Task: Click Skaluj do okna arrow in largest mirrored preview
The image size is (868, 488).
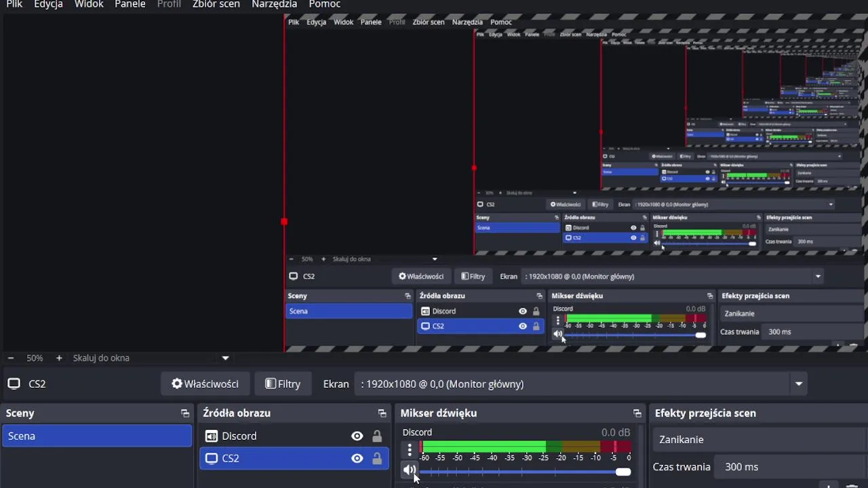Action: click(435, 259)
